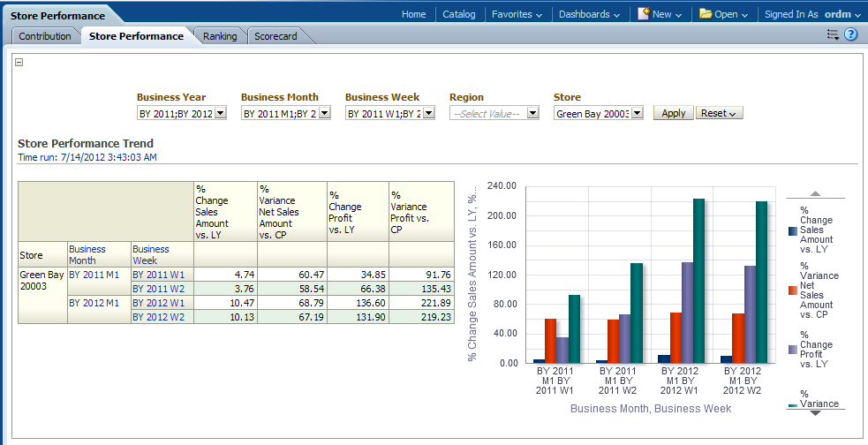
Task: Click the Open folder icon
Action: [x=706, y=14]
